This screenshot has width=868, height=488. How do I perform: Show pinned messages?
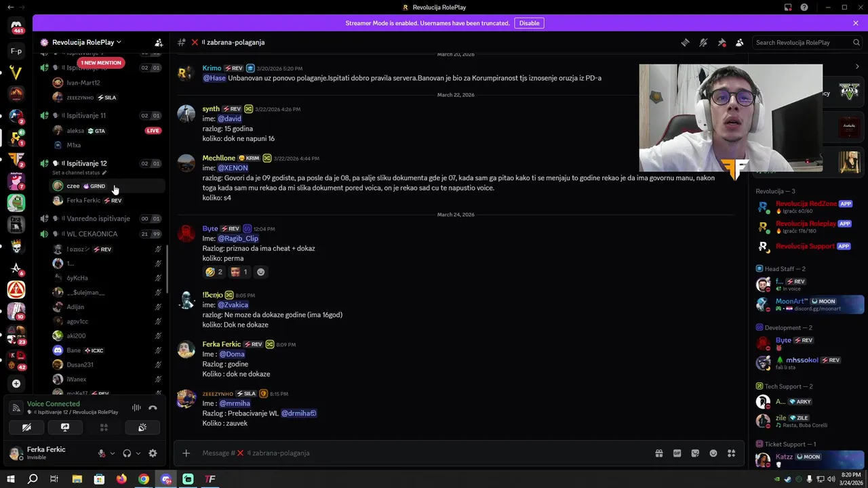[722, 42]
